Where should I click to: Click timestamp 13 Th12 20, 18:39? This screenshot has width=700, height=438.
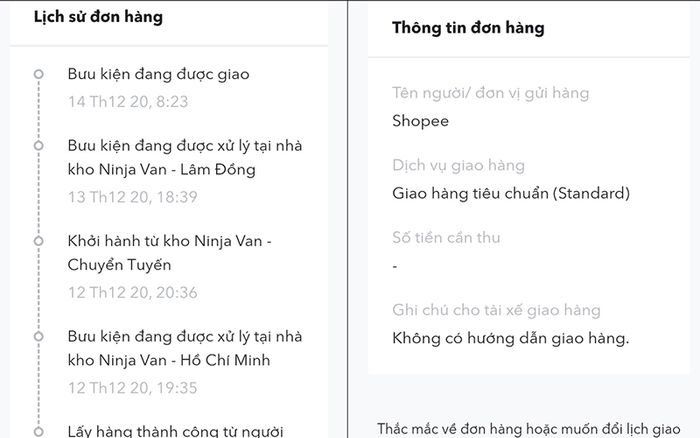(133, 197)
